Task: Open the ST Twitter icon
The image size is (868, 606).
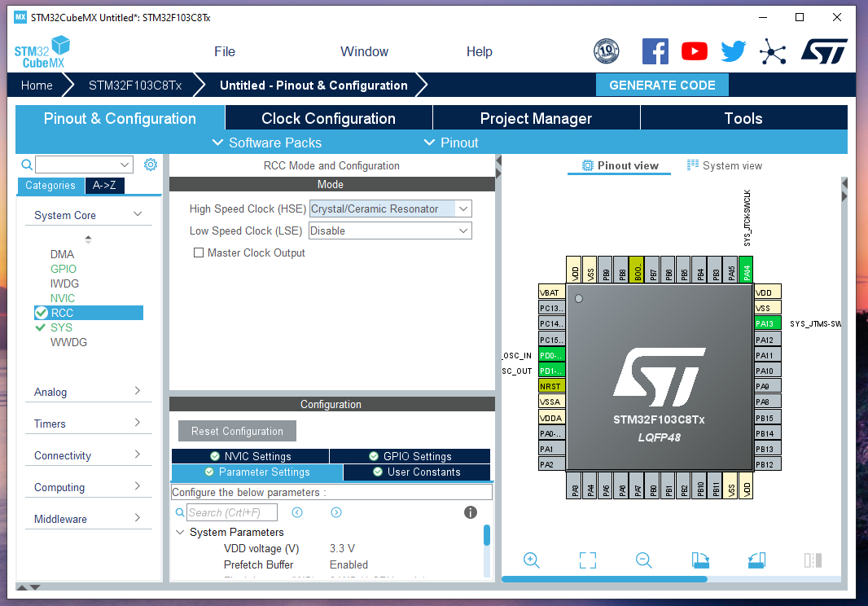Action: [x=733, y=51]
